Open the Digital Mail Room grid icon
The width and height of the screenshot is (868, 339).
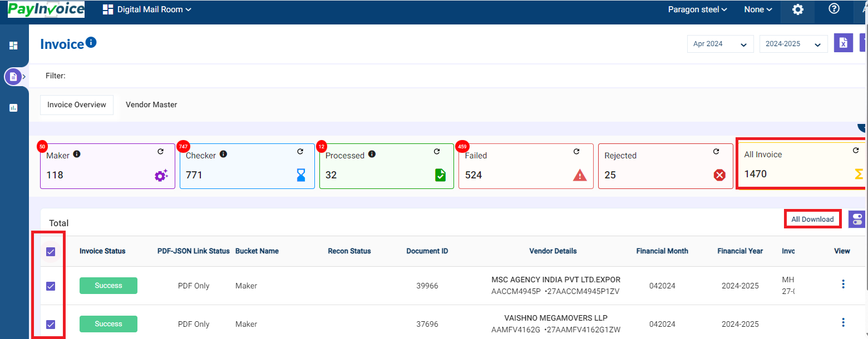[108, 9]
